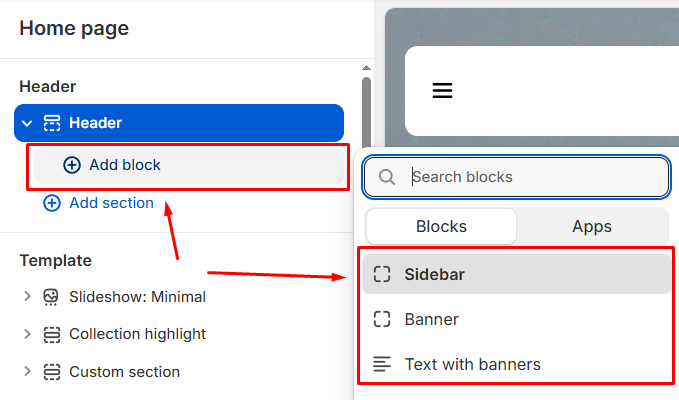Click the Custom section icon
This screenshot has width=679, height=400.
[x=51, y=372]
